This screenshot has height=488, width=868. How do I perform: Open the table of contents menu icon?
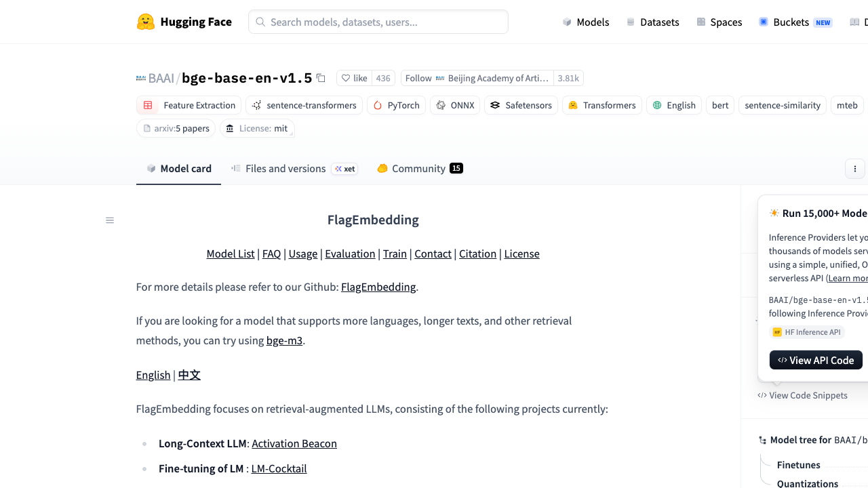pyautogui.click(x=110, y=220)
